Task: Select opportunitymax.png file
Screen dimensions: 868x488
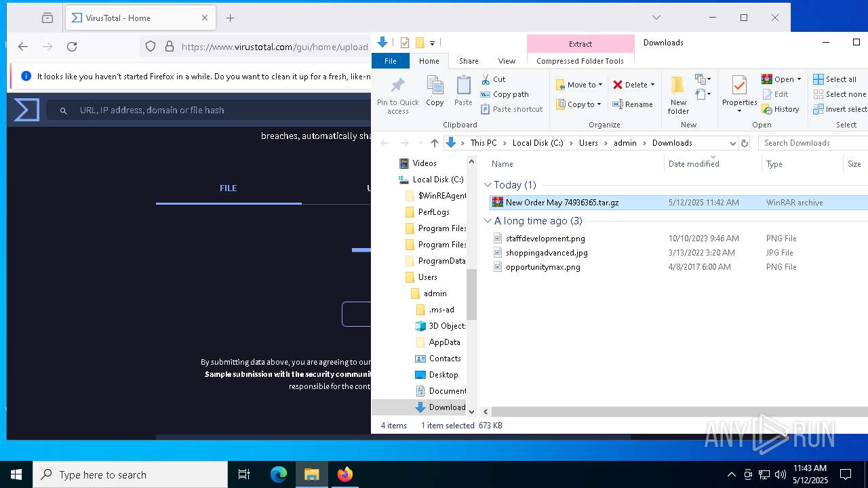Action: pos(542,267)
